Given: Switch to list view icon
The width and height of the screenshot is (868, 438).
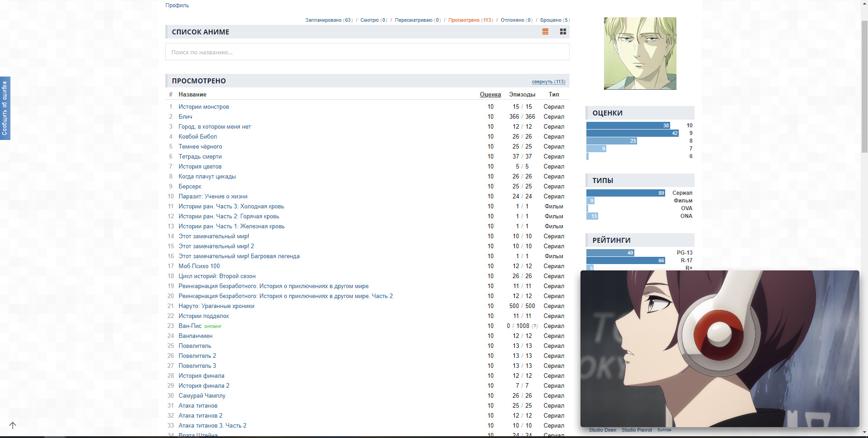Looking at the screenshot, I should 545,32.
